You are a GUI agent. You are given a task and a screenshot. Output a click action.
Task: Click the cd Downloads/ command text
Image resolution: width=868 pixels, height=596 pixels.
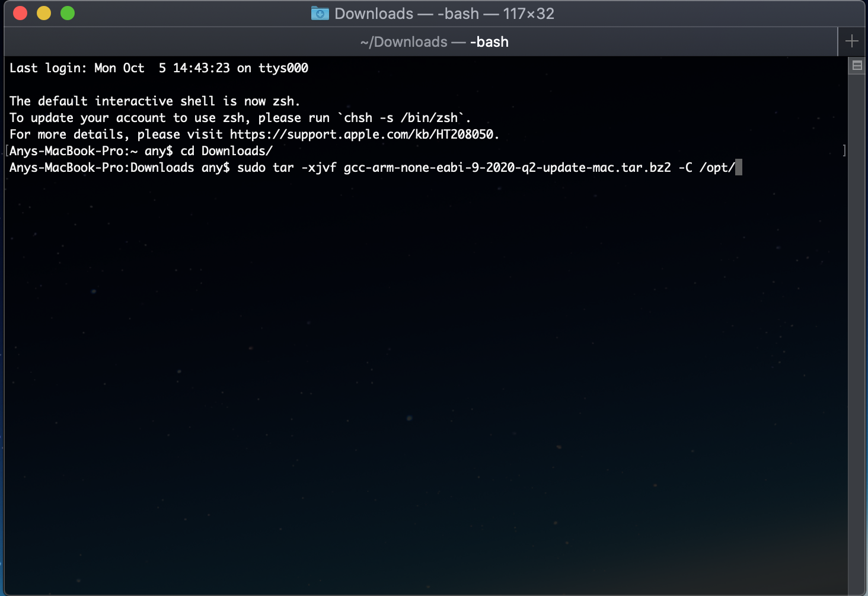[x=226, y=151]
